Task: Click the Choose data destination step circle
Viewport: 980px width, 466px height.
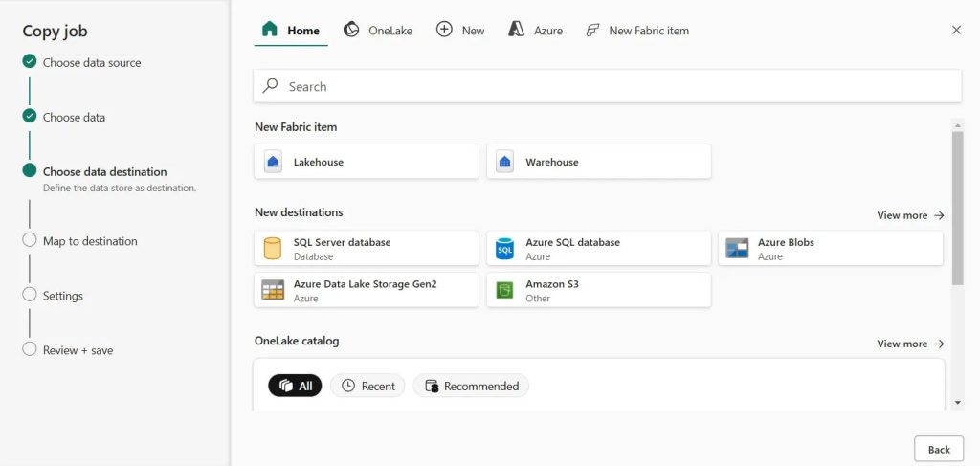Action: (30, 170)
